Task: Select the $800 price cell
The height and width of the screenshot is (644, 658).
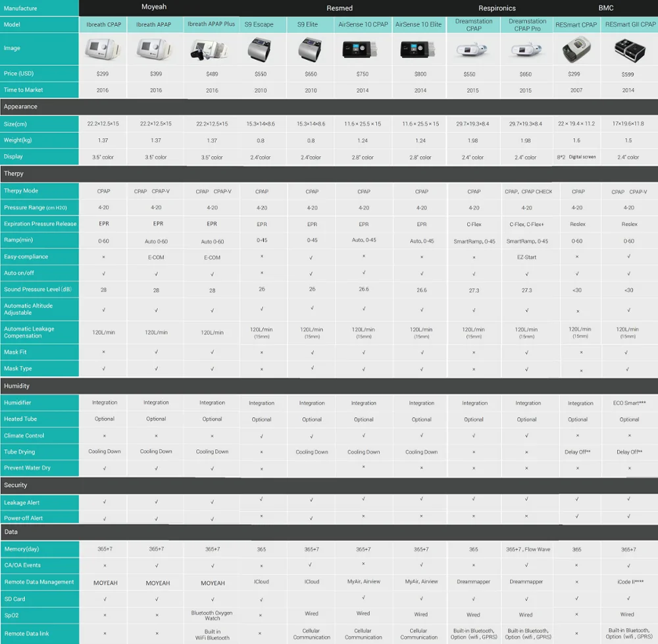Action: click(420, 74)
